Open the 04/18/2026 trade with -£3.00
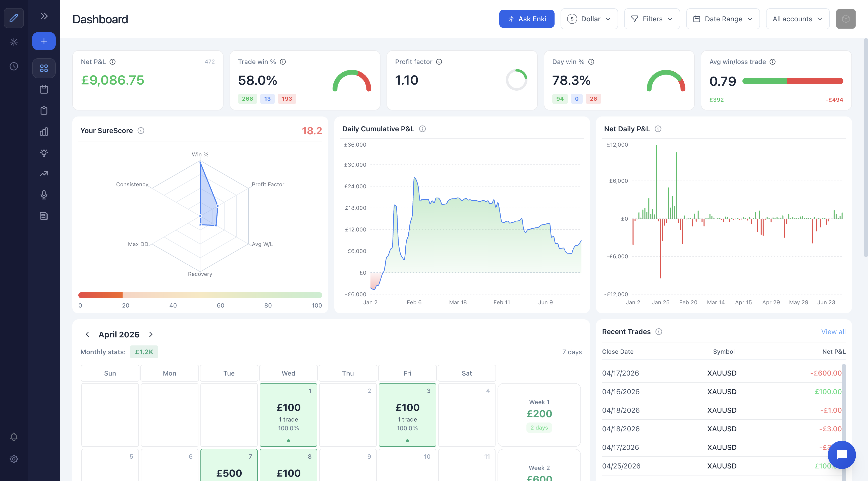This screenshot has height=481, width=868. point(722,429)
